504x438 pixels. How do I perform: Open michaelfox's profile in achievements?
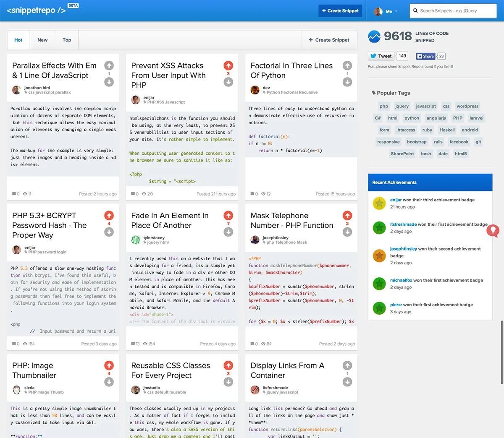[x=401, y=280]
